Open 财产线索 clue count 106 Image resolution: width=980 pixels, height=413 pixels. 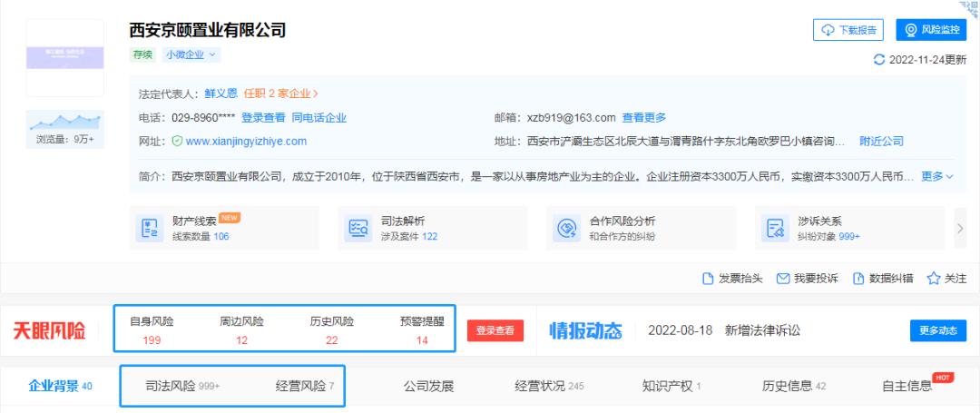point(221,236)
